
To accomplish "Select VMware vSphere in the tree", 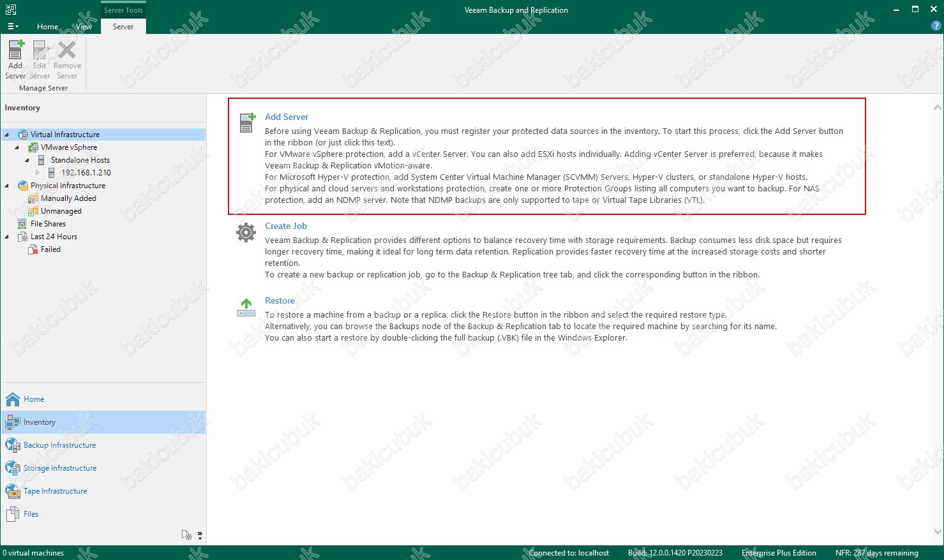I will [x=69, y=147].
